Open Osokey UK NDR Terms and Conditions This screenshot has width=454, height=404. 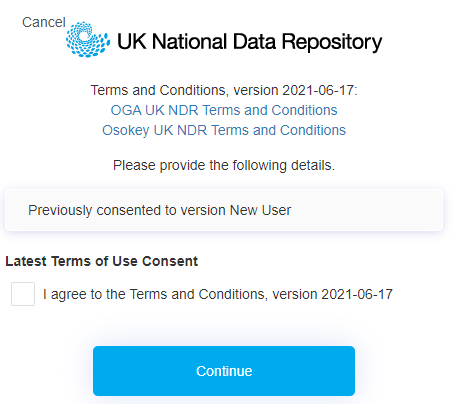(224, 130)
